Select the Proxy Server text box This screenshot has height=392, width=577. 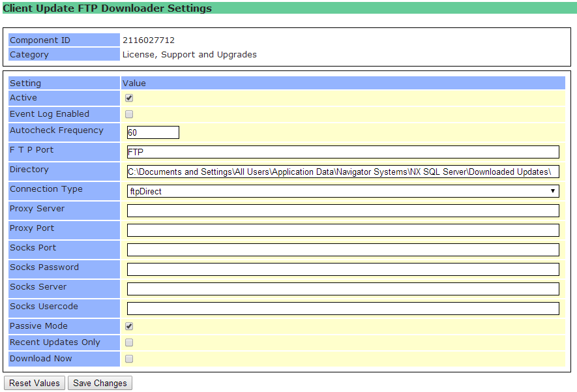tap(342, 211)
